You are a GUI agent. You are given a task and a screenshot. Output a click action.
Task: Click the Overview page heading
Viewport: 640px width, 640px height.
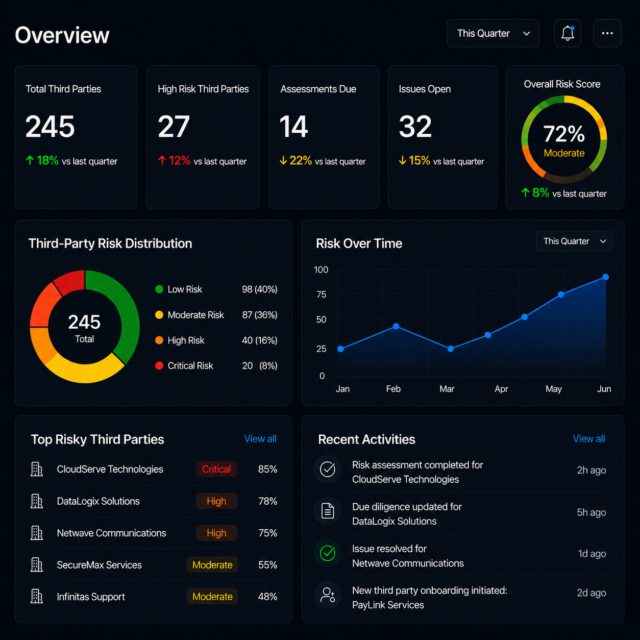point(62,35)
